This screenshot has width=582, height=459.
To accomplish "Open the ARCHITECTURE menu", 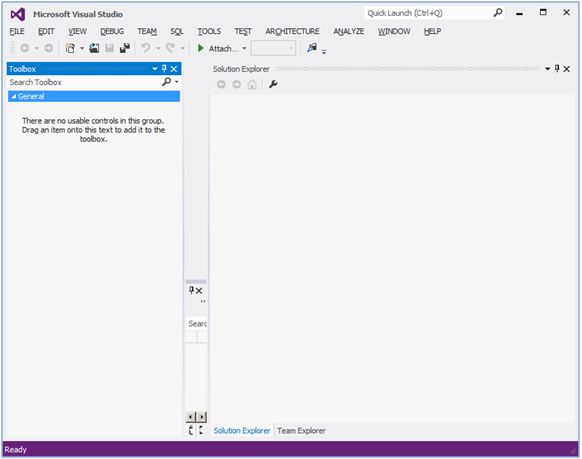I will [292, 32].
